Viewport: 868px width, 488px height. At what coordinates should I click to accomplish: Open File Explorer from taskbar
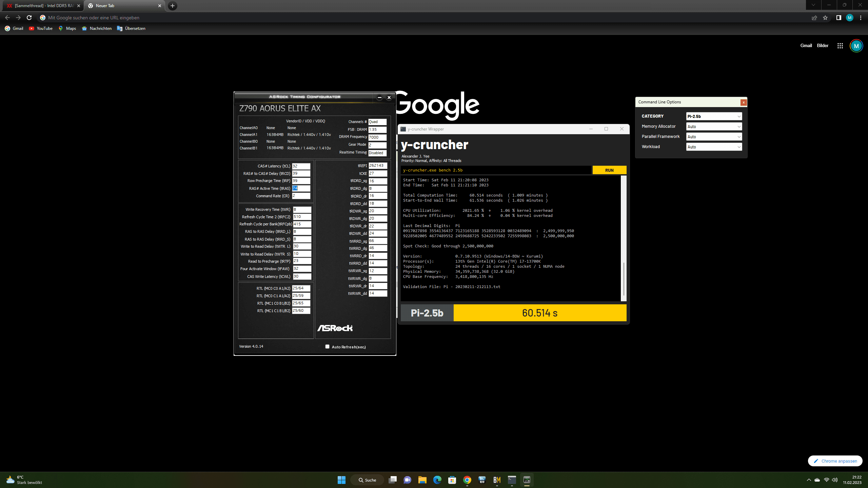click(422, 480)
